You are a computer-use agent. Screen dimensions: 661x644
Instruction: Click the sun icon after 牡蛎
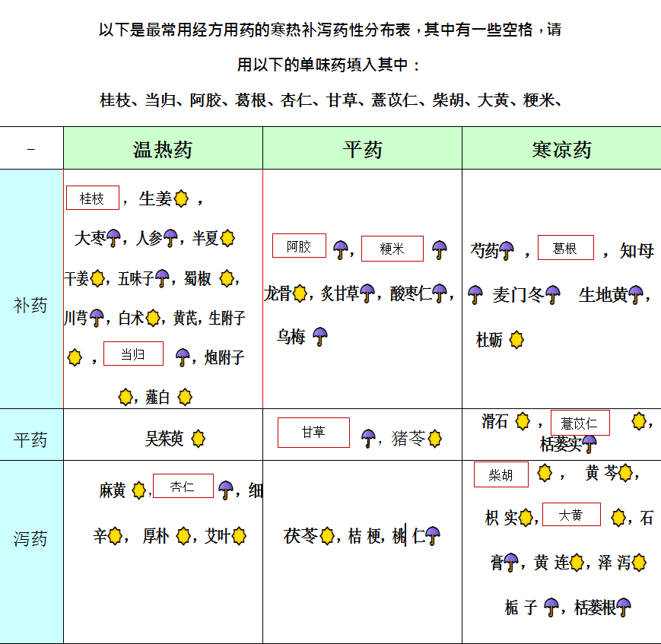(x=516, y=340)
